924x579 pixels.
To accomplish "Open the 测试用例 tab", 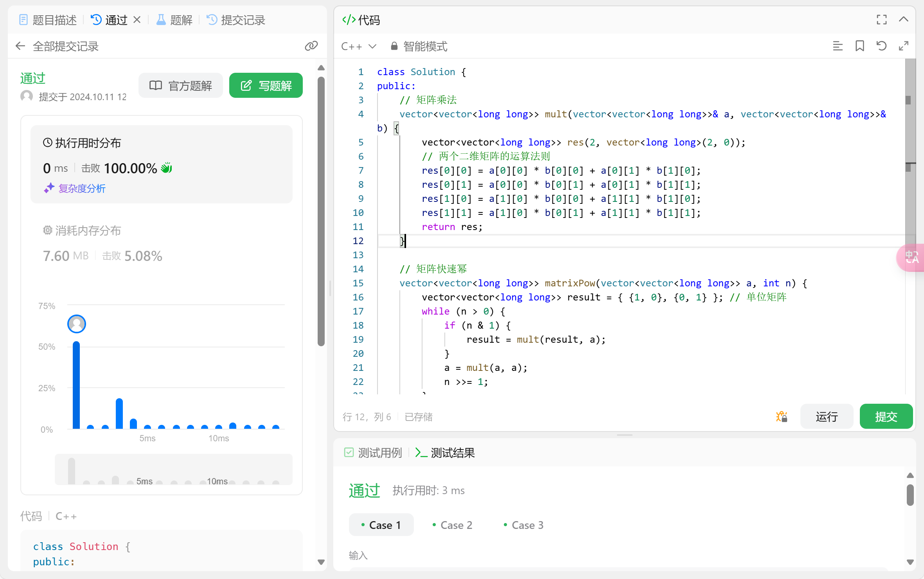I will (x=373, y=453).
